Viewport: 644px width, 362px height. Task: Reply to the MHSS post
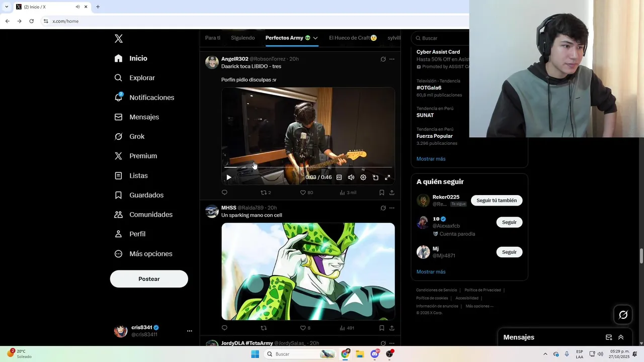click(x=224, y=328)
